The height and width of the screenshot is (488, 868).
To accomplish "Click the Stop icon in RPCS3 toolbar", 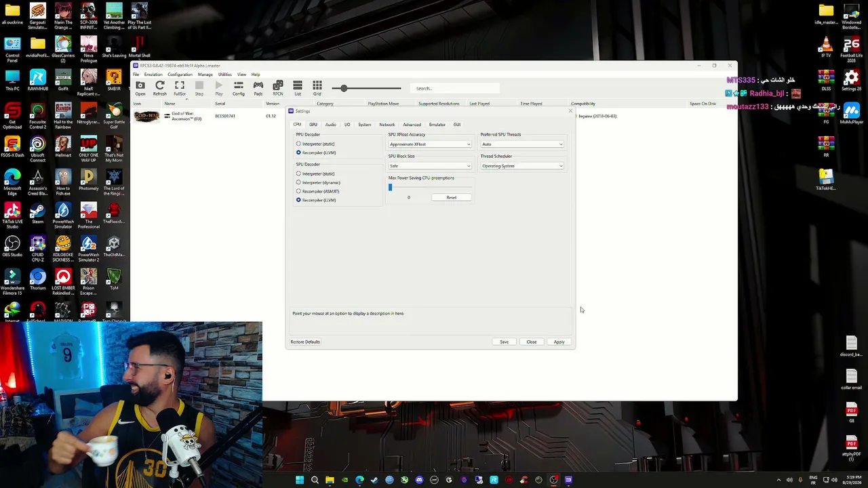I will click(x=199, y=88).
